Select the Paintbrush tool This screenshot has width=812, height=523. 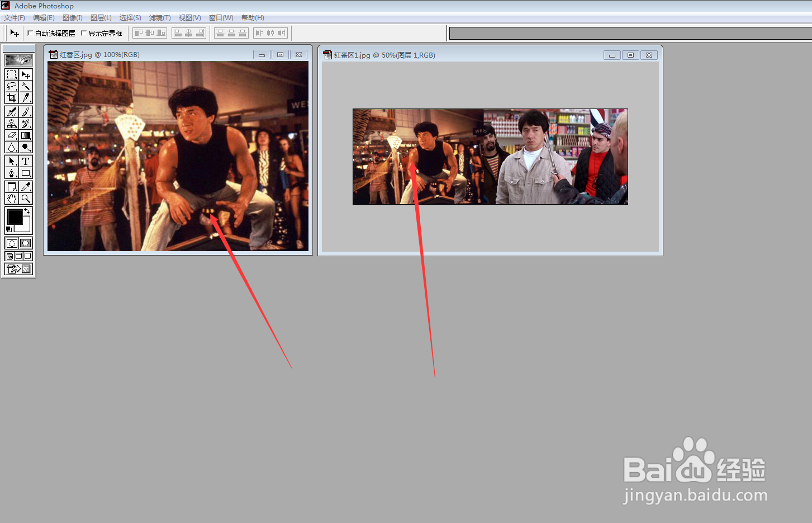[26, 112]
